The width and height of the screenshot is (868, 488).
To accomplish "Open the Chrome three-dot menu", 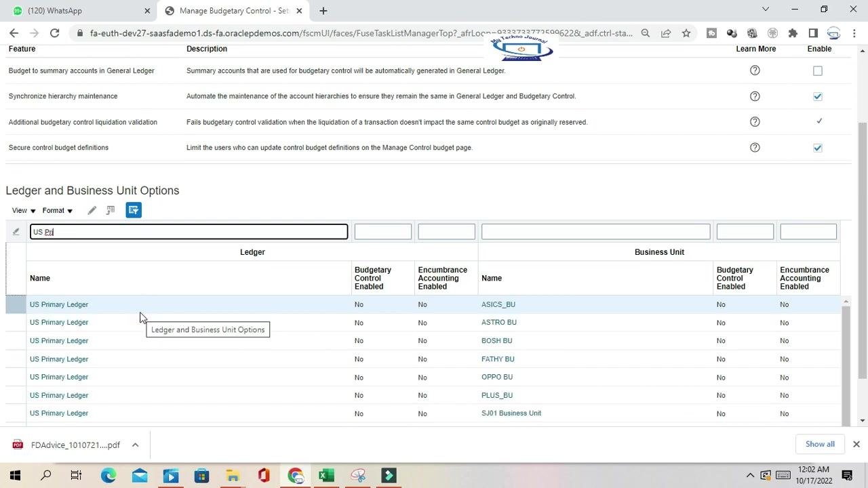I will (x=854, y=33).
